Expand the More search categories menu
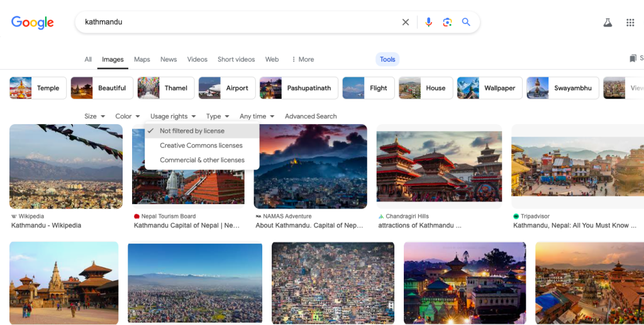The image size is (644, 325). (x=303, y=59)
